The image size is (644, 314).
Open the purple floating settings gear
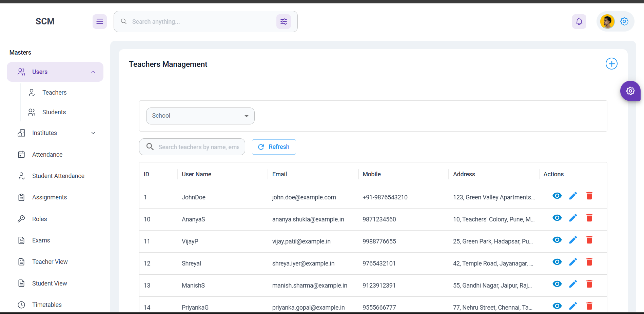point(630,91)
